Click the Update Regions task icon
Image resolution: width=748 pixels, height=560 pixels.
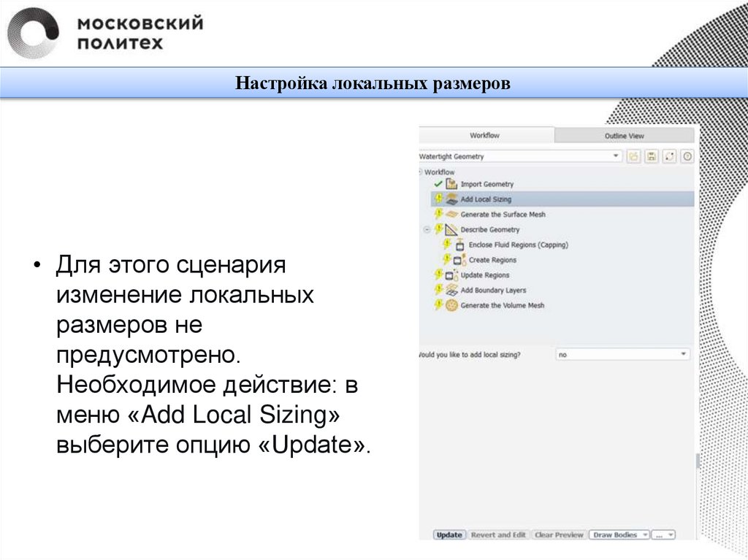click(451, 275)
